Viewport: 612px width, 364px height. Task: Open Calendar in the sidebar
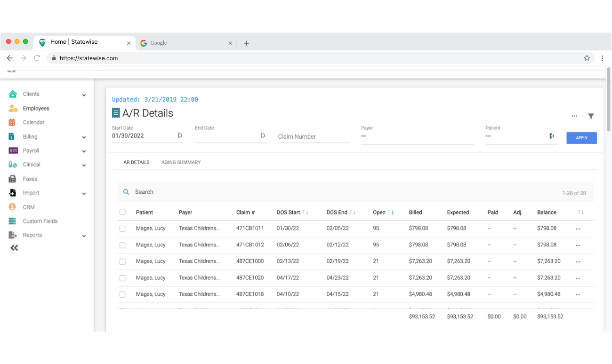(x=34, y=122)
